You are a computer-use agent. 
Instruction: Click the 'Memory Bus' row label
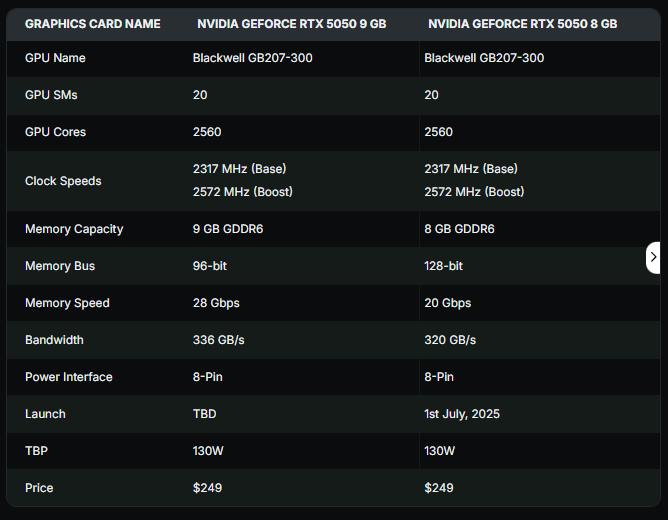60,266
